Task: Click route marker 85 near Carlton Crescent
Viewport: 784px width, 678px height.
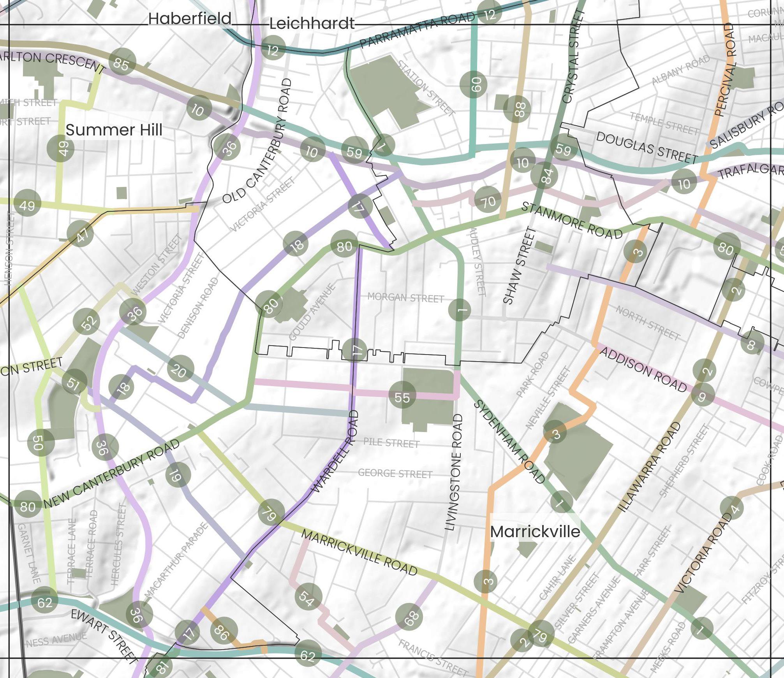Action: coord(123,62)
